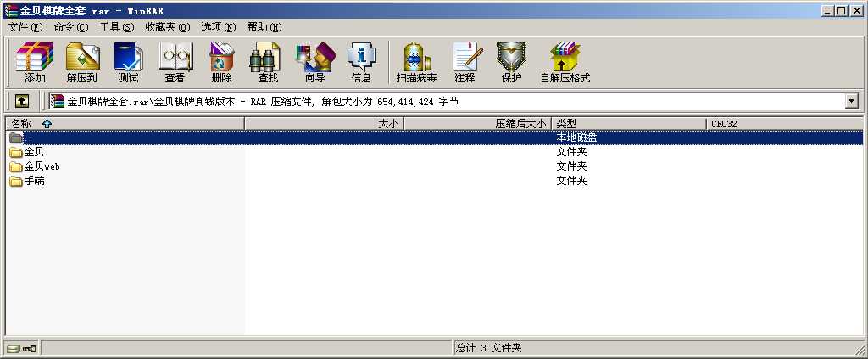This screenshot has width=868, height=359.
Task: Select the 金贝 folder name
Action: coord(34,152)
